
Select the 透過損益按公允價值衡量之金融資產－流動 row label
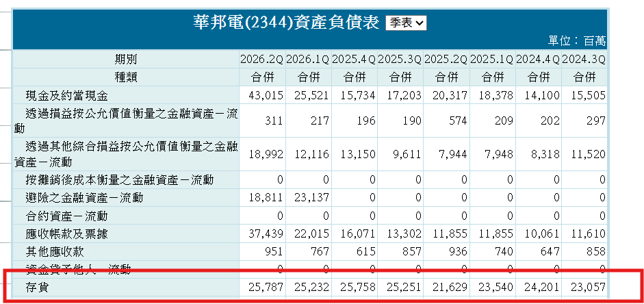pos(126,121)
